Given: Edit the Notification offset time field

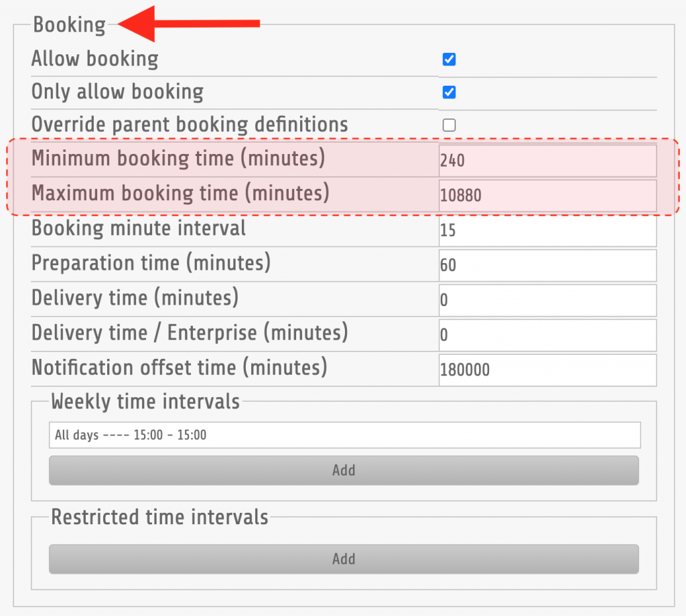Looking at the screenshot, I should coord(548,370).
